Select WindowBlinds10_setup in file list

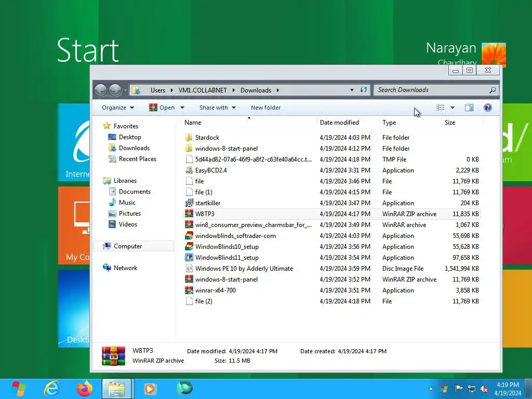pyautogui.click(x=332, y=247)
